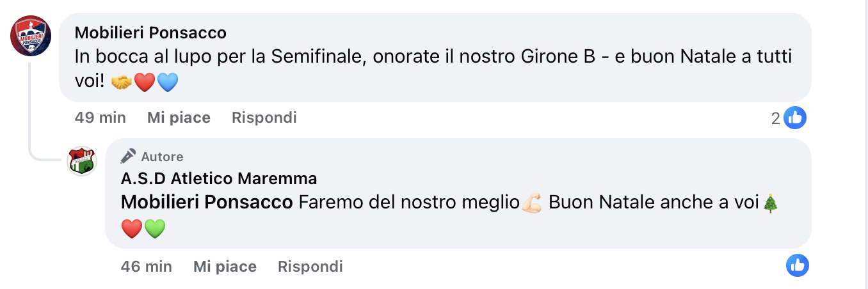This screenshot has height=289, width=868.
Task: Open Mobilieri Ponsacco author name at comment top
Action: [x=150, y=33]
